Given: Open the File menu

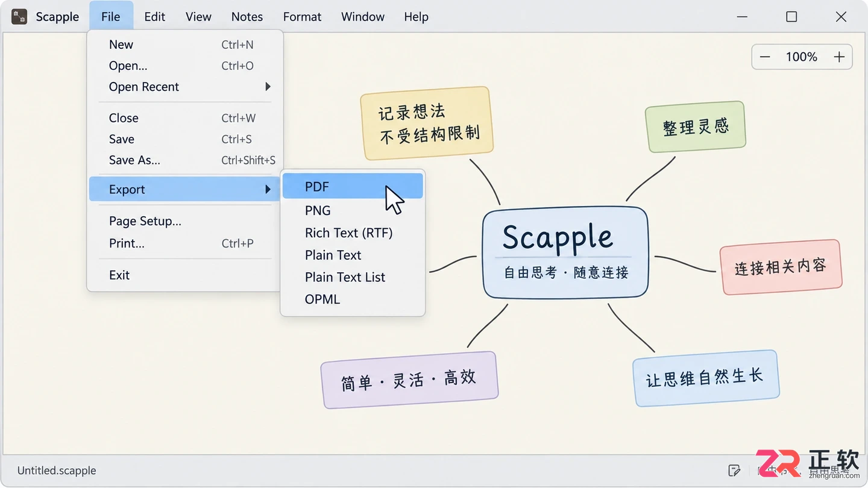Looking at the screenshot, I should tap(111, 17).
